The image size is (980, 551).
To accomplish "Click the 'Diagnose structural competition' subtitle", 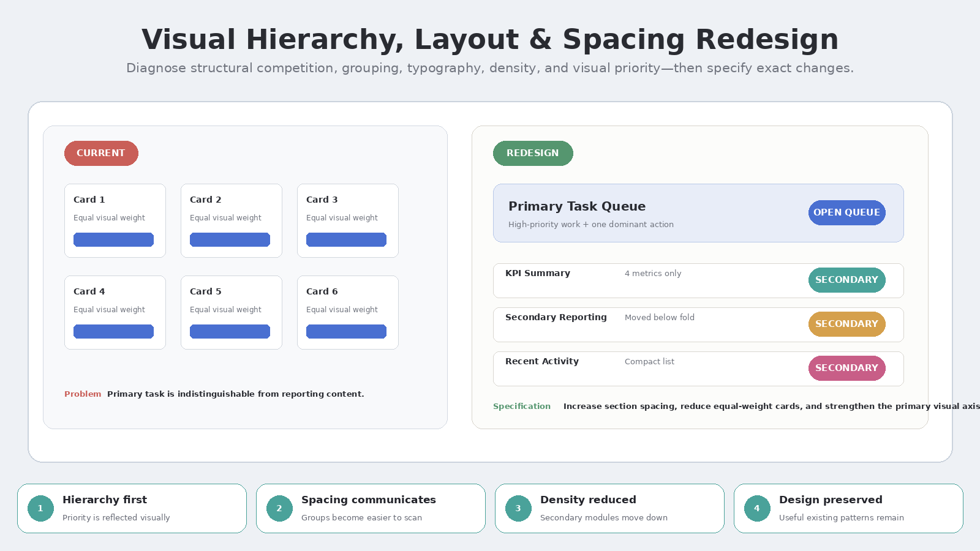I will (490, 68).
